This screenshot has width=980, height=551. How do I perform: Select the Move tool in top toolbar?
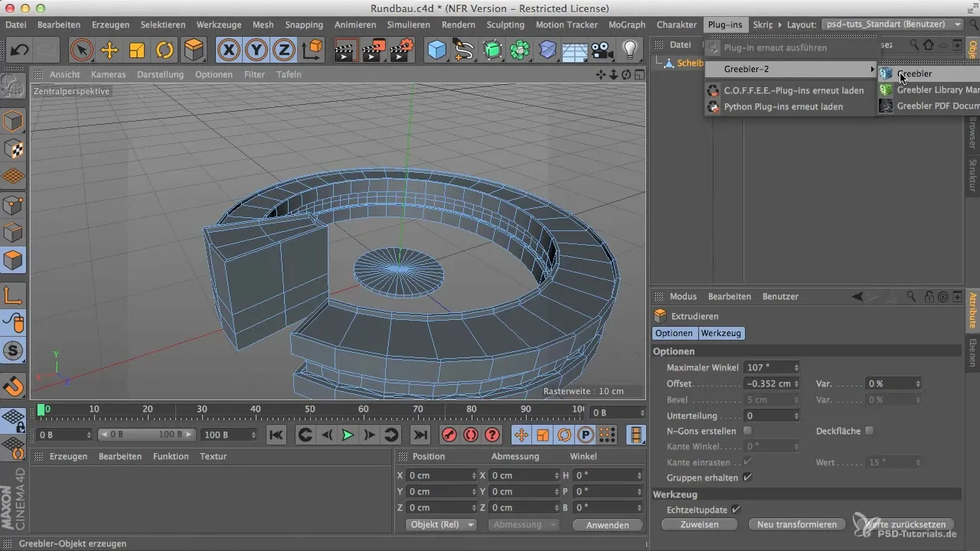[109, 51]
